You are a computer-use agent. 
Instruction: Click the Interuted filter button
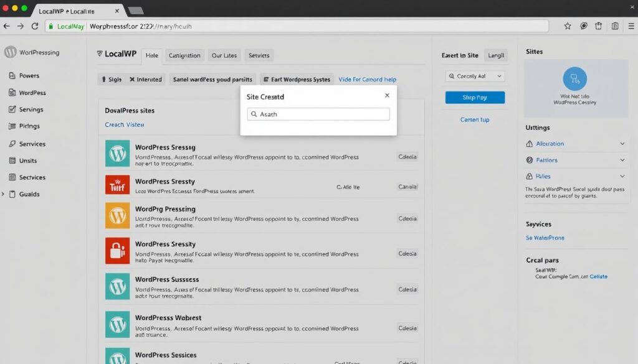(x=146, y=79)
